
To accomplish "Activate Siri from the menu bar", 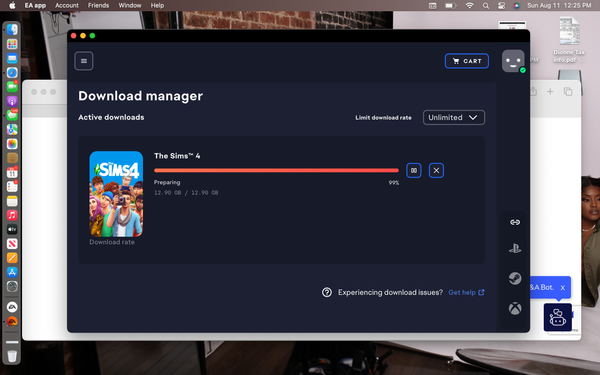I will pos(516,5).
